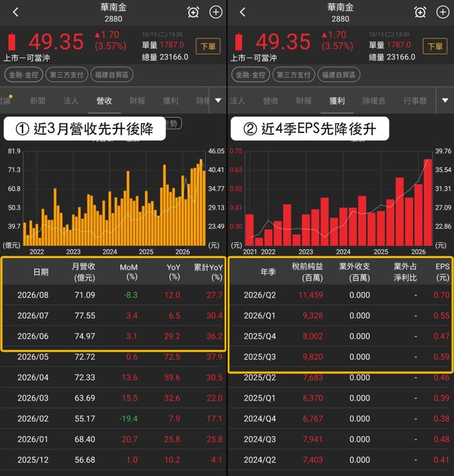Select the 2024/Q3 earnings row
454x476 pixels.
coord(341,439)
